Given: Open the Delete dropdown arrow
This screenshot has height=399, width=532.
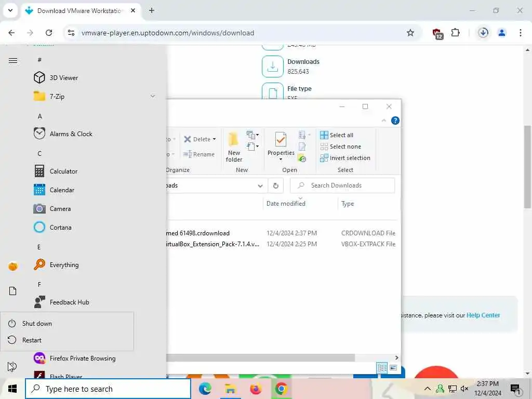Looking at the screenshot, I should (214, 139).
